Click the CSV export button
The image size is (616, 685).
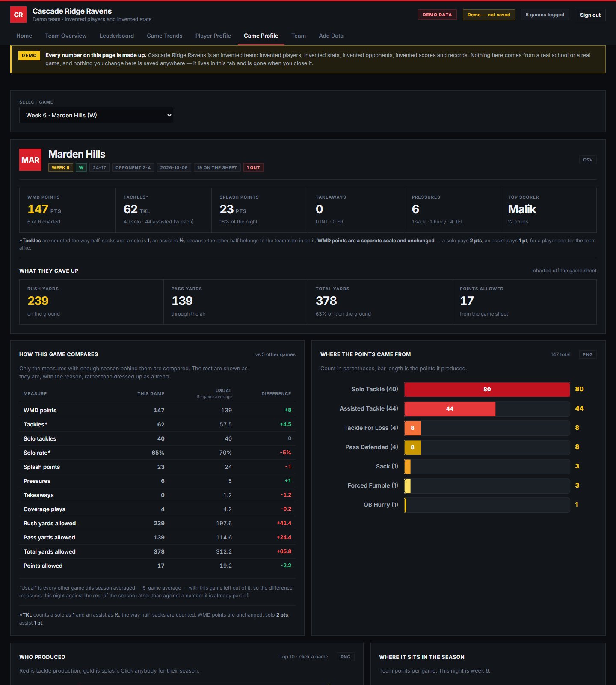click(588, 160)
